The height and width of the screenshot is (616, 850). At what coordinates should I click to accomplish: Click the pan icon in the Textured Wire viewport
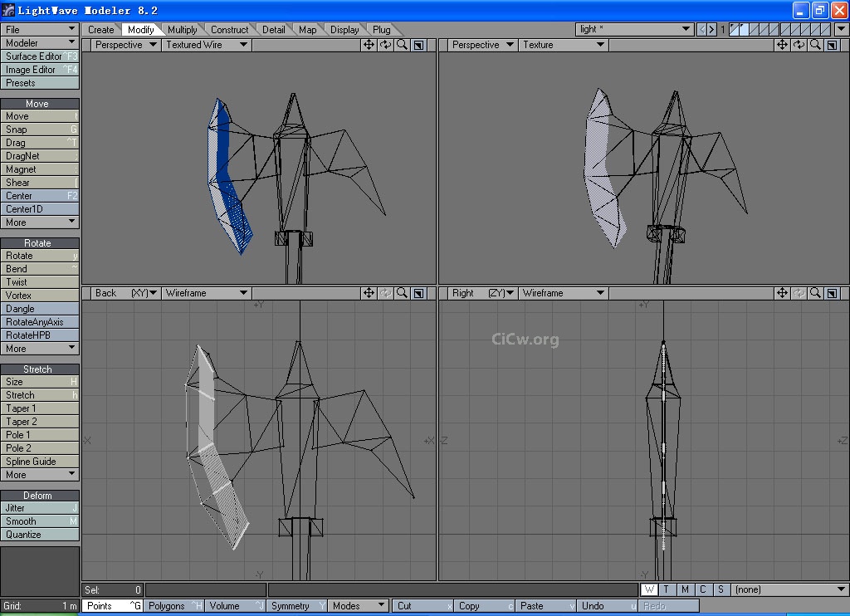[x=369, y=45]
